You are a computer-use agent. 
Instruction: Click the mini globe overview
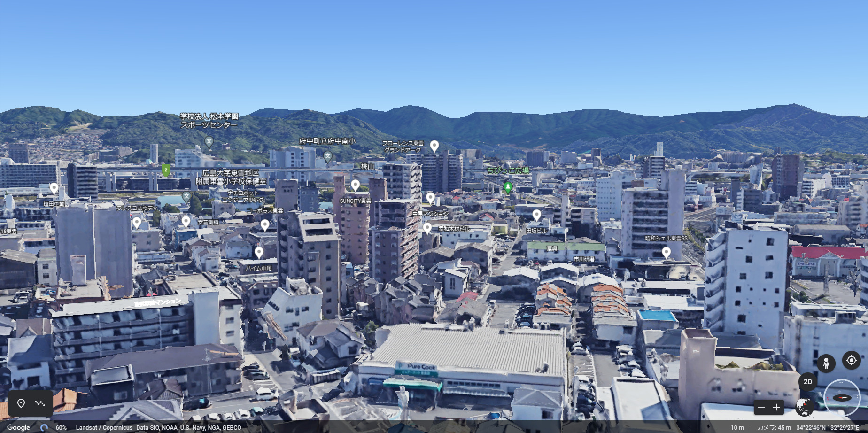(804, 407)
